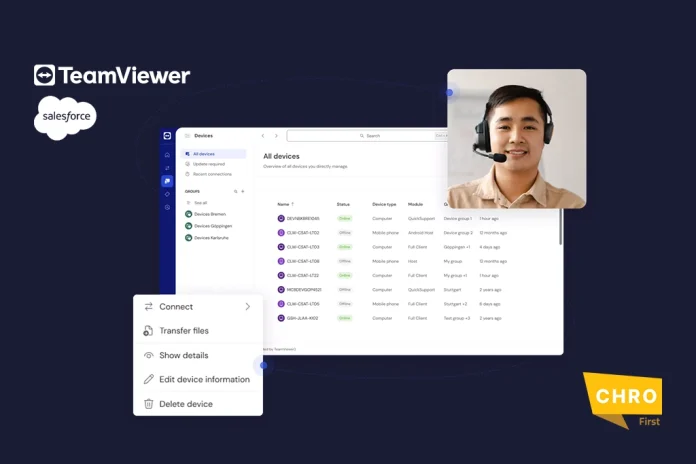Click the back navigation arrow in the top bar
The width and height of the screenshot is (696, 464).
click(262, 135)
